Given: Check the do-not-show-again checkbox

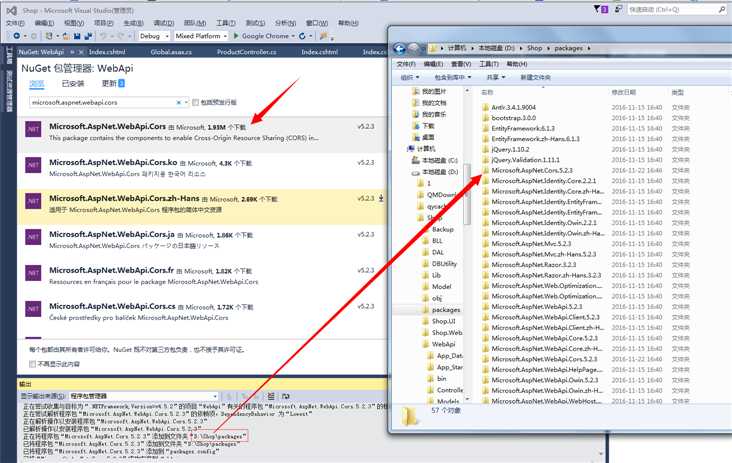Looking at the screenshot, I should tap(32, 364).
